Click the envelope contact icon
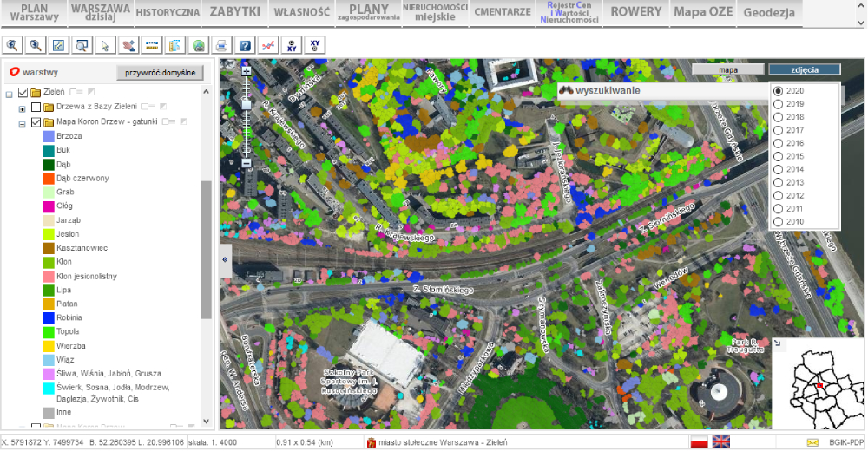This screenshot has width=868, height=451. coord(812,442)
